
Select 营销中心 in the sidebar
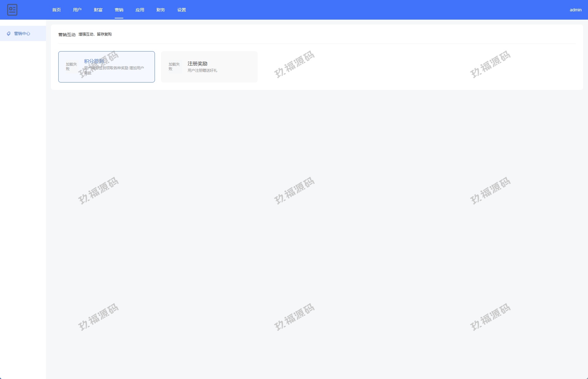22,34
